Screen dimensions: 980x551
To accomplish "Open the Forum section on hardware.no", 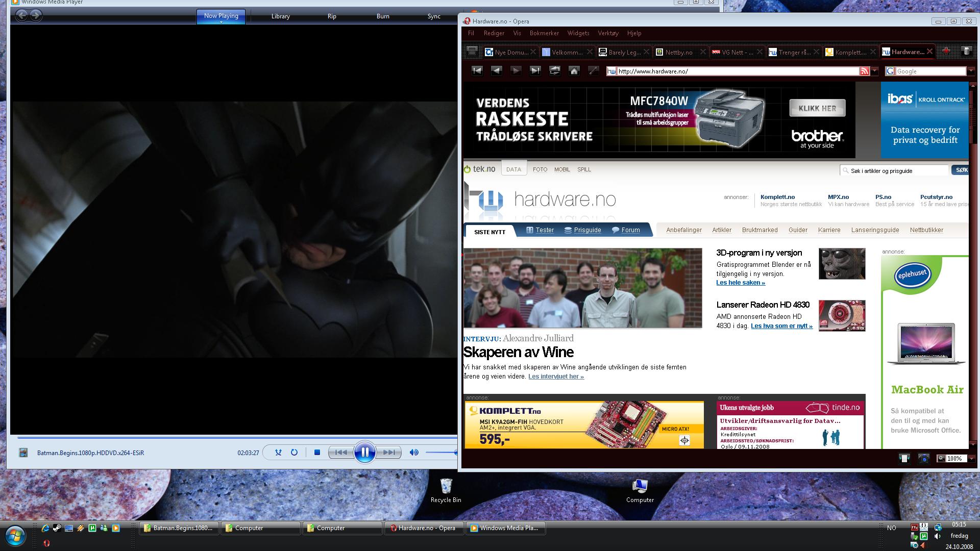I will (x=626, y=230).
